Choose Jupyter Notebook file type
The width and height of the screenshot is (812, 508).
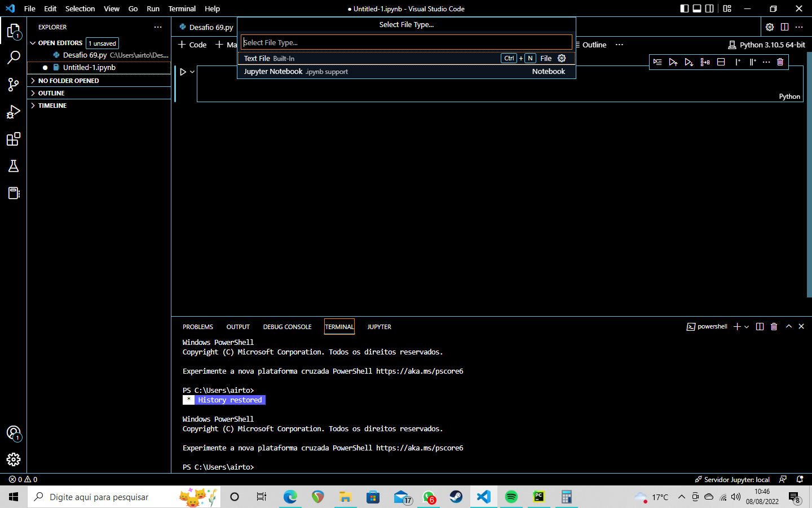coord(406,72)
